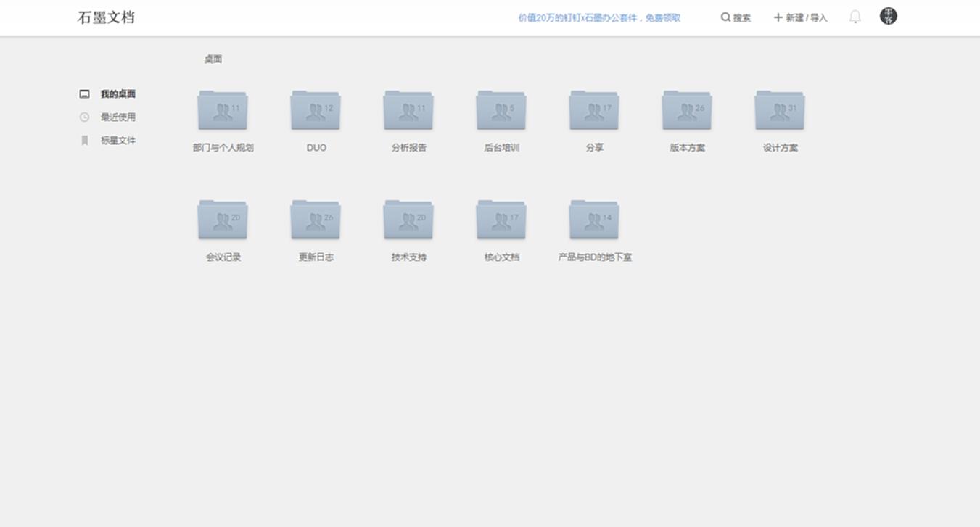Click the 部门与个人规划 folder name
This screenshot has height=527, width=980.
pyautogui.click(x=223, y=148)
